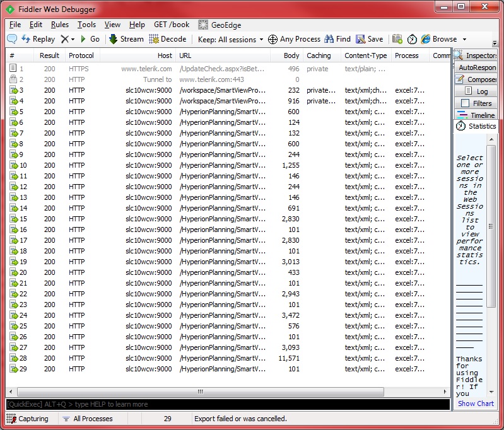Open the View menu

(x=112, y=25)
